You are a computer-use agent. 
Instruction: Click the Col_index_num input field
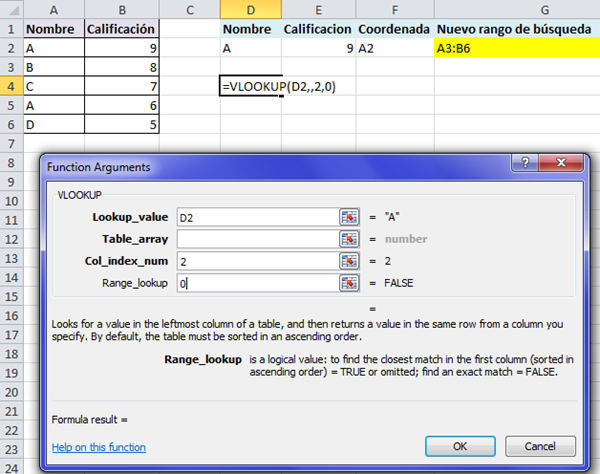click(x=256, y=261)
